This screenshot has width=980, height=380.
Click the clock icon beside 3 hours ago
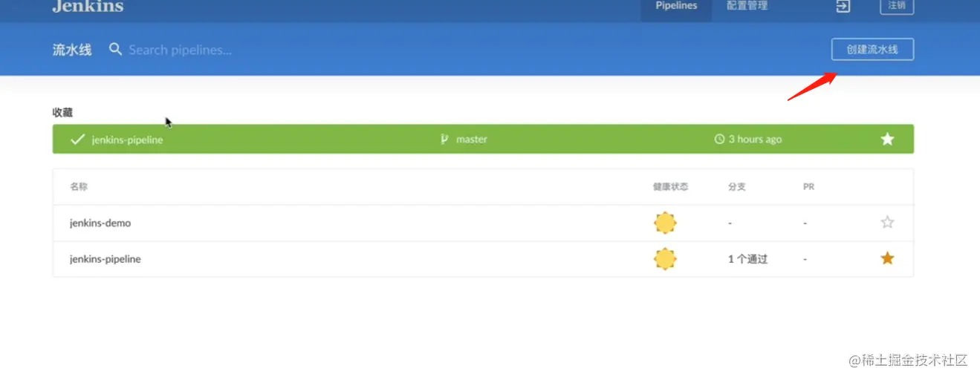pyautogui.click(x=719, y=140)
